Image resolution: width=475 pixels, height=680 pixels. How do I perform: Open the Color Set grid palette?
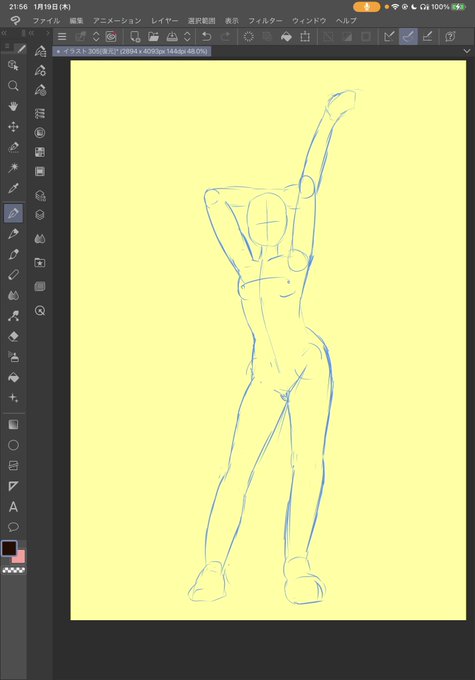(x=40, y=152)
